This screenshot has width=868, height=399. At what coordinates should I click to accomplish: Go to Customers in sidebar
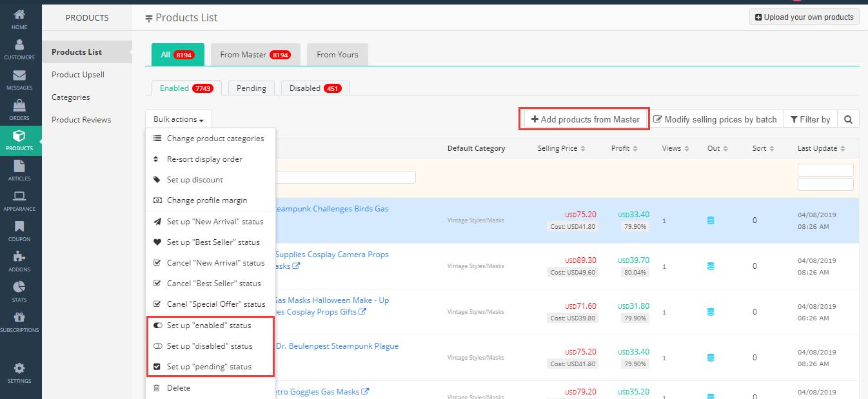coord(19,49)
